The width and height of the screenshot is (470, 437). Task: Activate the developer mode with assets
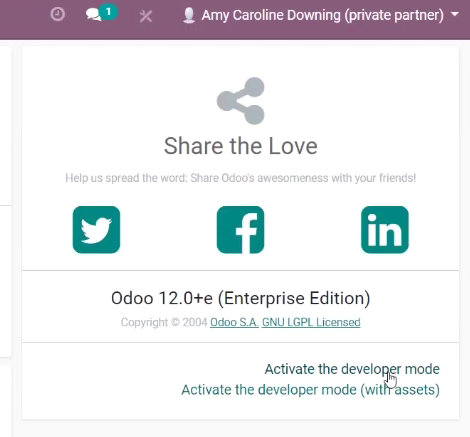pyautogui.click(x=310, y=390)
